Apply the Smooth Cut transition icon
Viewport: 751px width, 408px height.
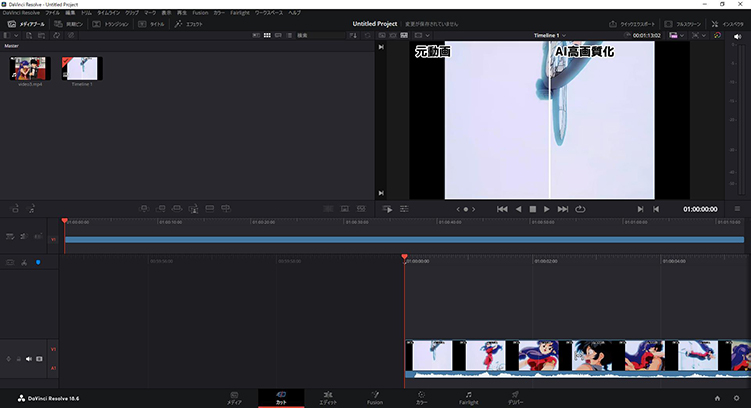coord(361,209)
